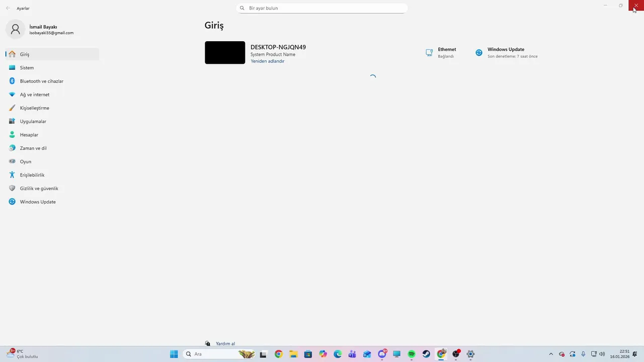Open the Sistem settings category
This screenshot has height=362, width=644.
coord(52,67)
